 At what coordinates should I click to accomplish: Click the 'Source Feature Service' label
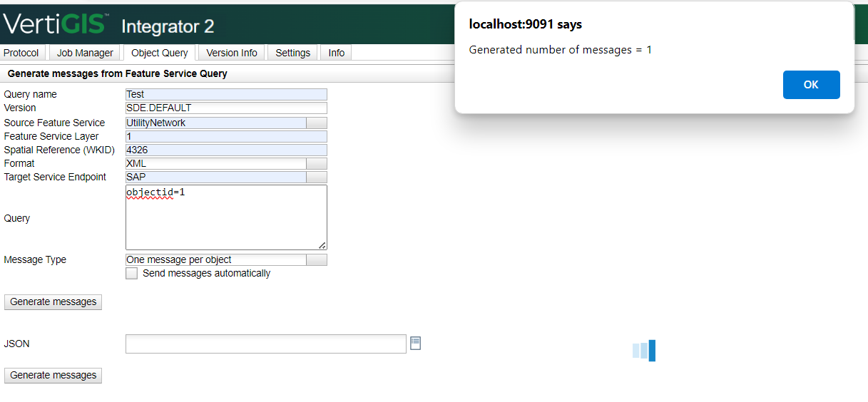coord(54,123)
